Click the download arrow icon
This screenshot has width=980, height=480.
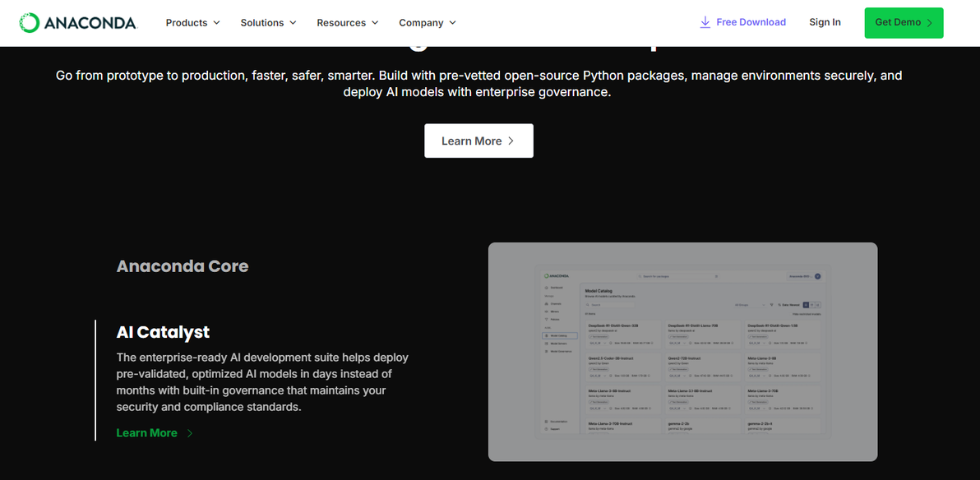point(705,22)
